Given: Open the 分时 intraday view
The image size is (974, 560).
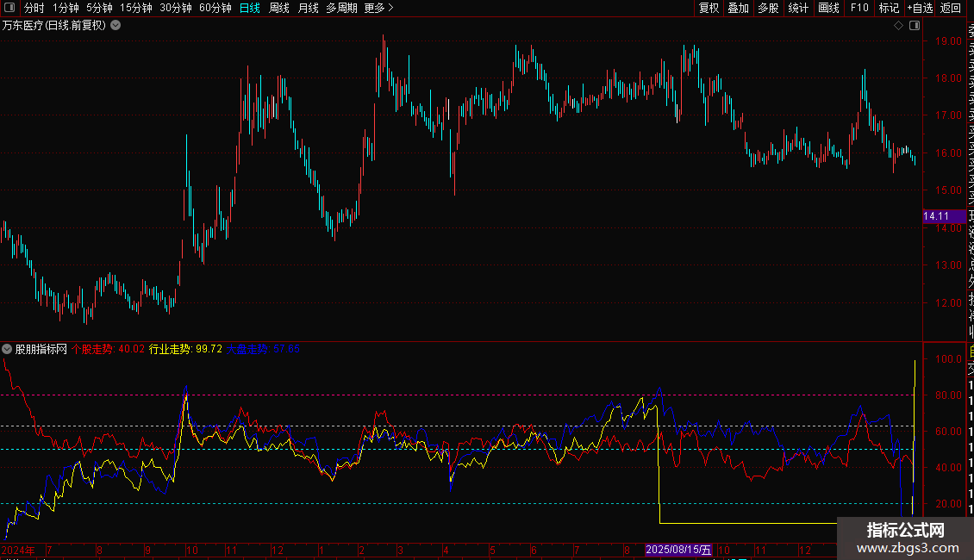Looking at the screenshot, I should pos(34,8).
